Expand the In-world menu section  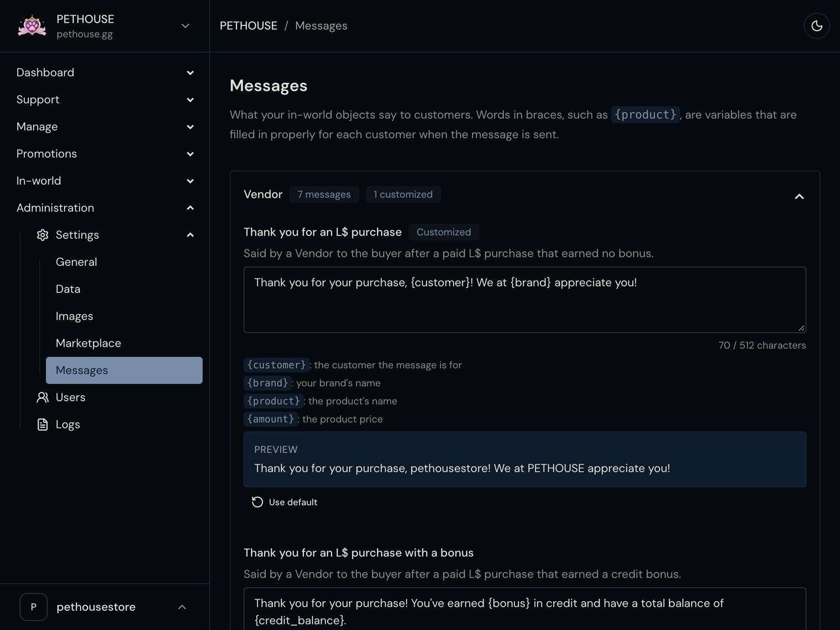(x=190, y=181)
